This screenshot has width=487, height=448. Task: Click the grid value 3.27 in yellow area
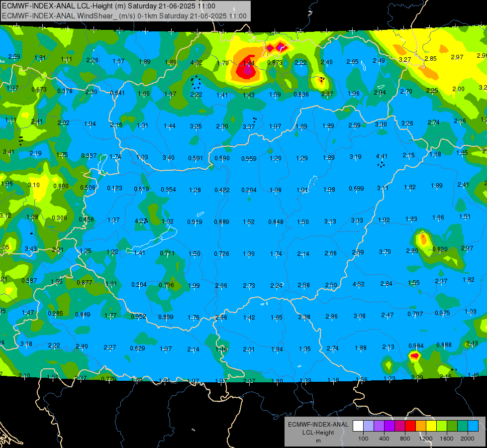click(405, 59)
